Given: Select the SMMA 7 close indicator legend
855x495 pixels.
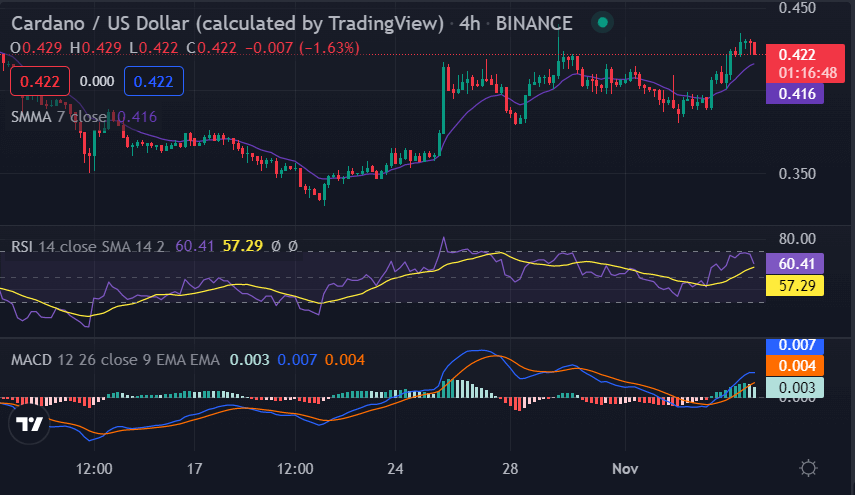Looking at the screenshot, I should tap(59, 117).
